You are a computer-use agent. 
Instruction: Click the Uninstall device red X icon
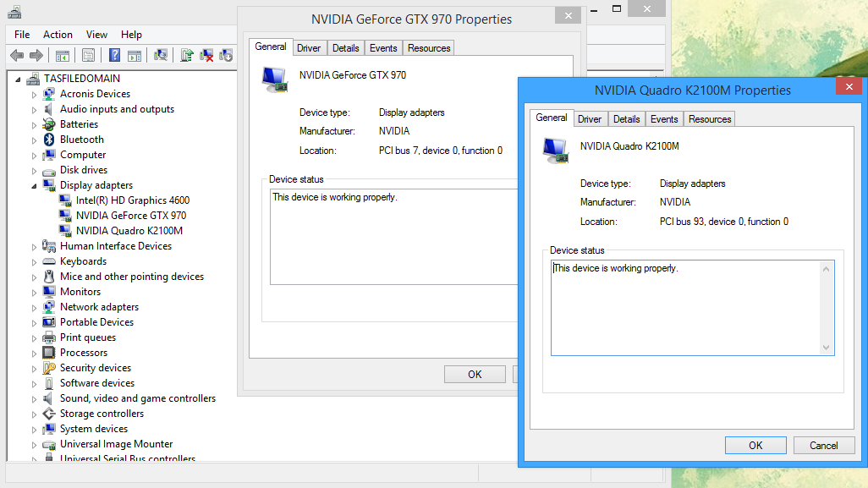click(206, 55)
